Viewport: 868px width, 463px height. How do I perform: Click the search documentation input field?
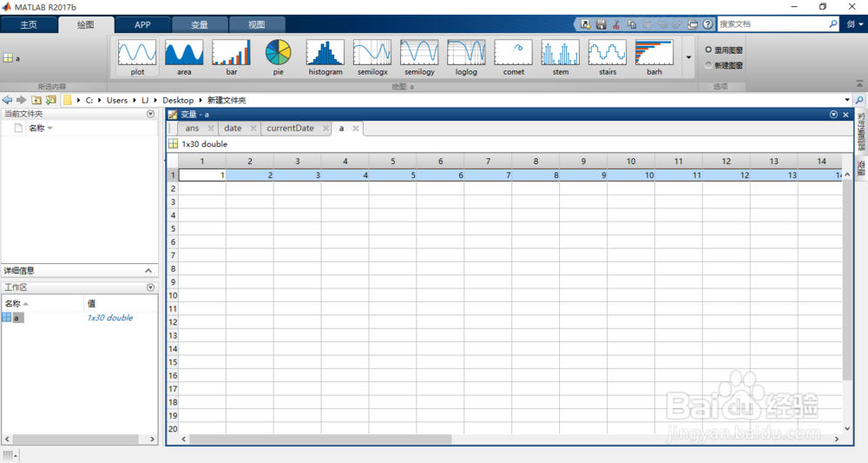[x=773, y=24]
